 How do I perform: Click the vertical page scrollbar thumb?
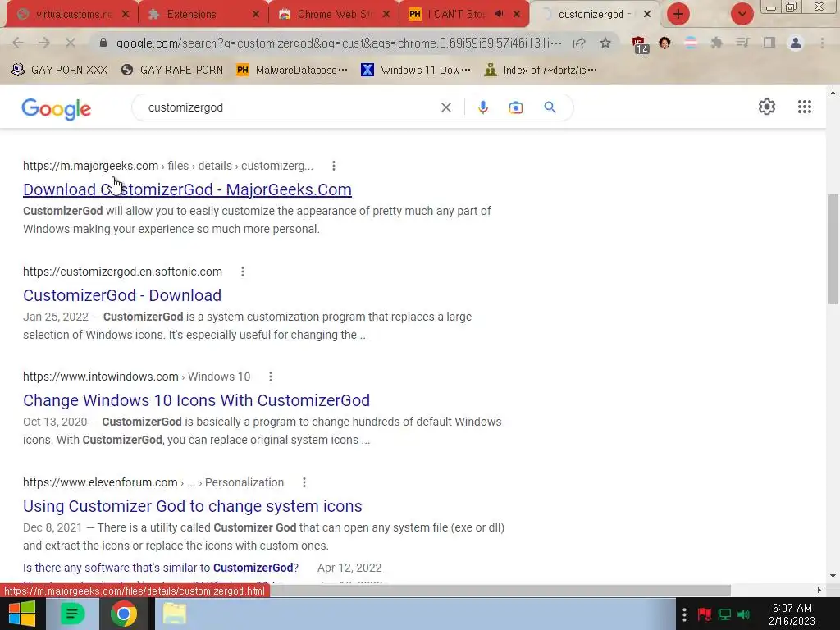click(833, 249)
